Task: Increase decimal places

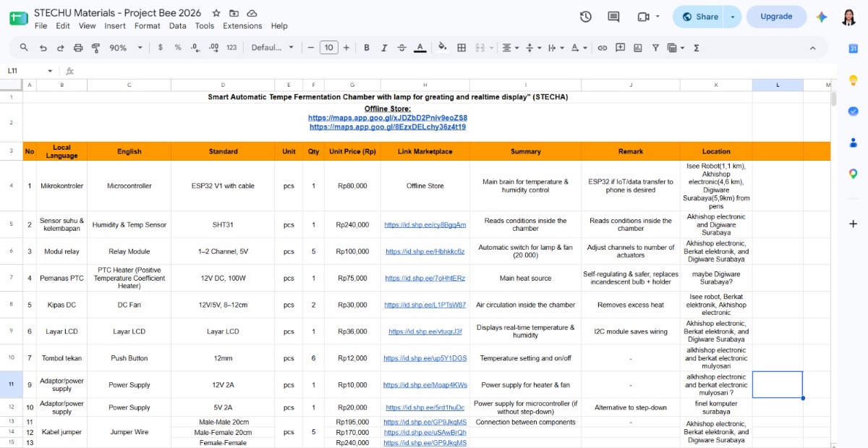Action: pos(213,48)
